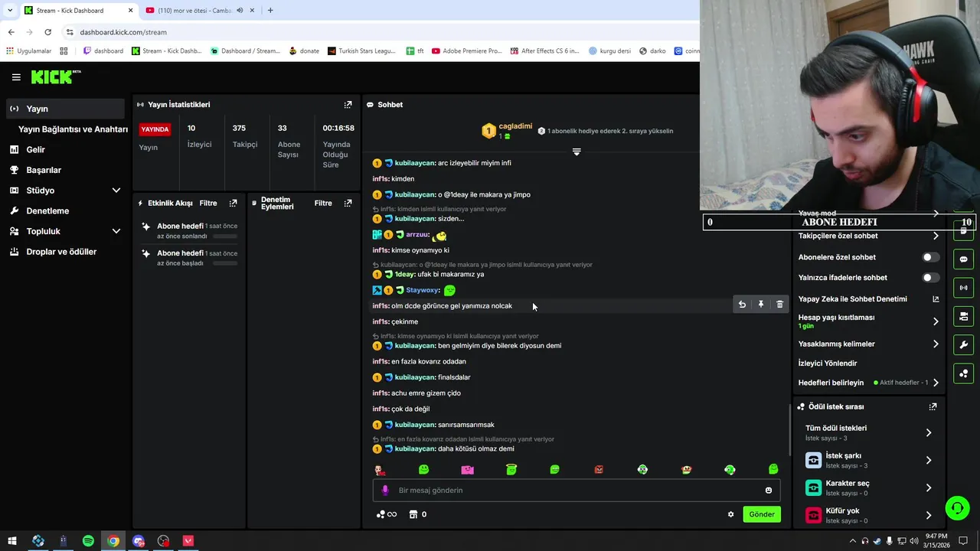
Task: Open Küfür yok reward requests
Action: (x=870, y=515)
